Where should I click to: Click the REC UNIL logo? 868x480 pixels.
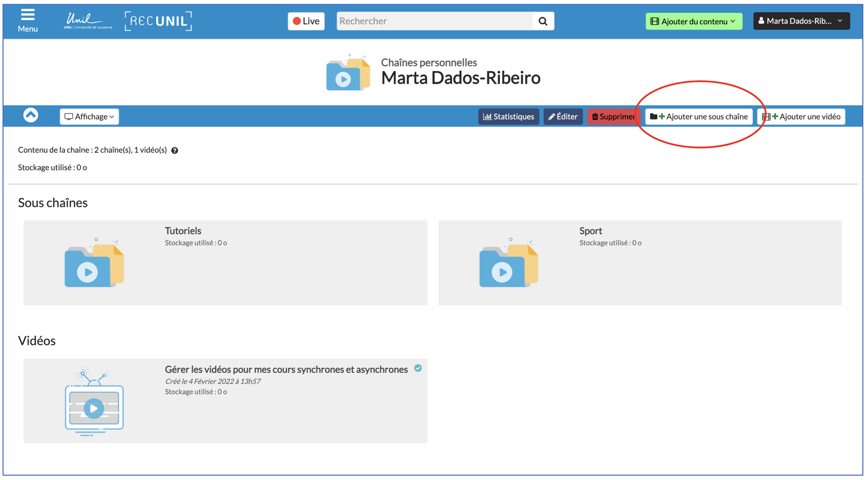(158, 21)
